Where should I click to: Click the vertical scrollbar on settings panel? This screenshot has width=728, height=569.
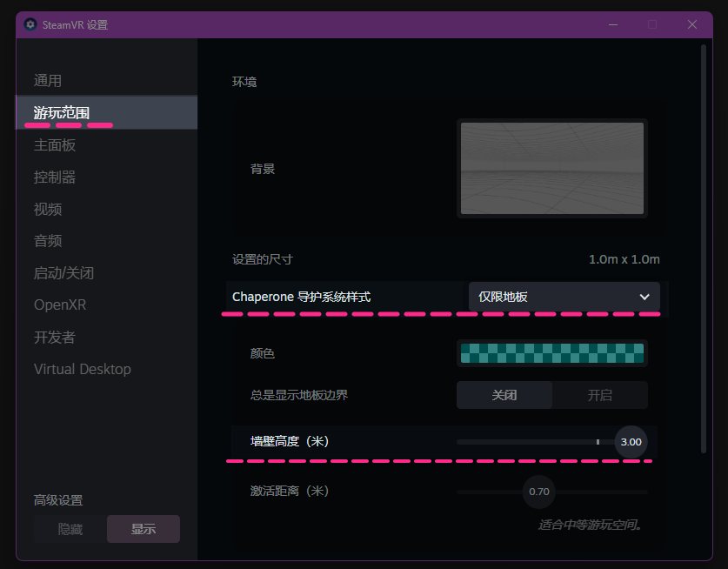[704, 249]
